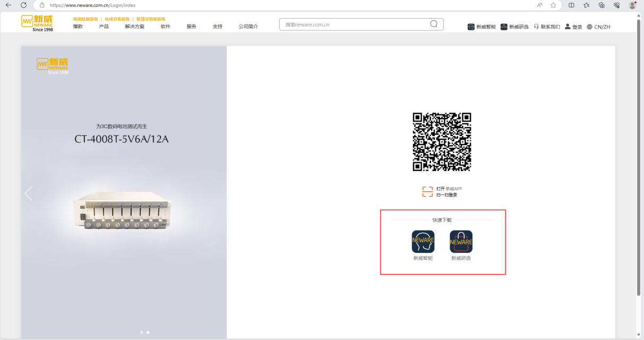Select the second carousel dot
This screenshot has height=340, width=644.
point(148,333)
